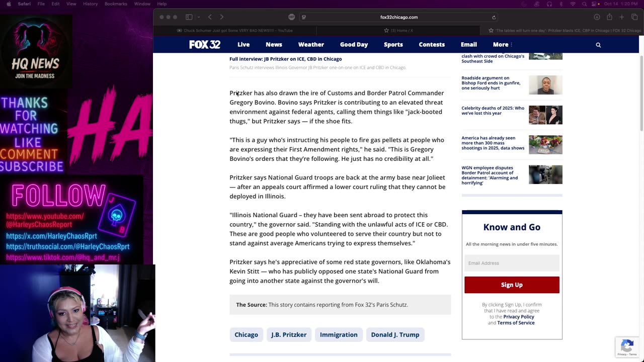Open 'America has already seen more than 300 mass shootings' story
The width and height of the screenshot is (644, 362).
coord(493,143)
